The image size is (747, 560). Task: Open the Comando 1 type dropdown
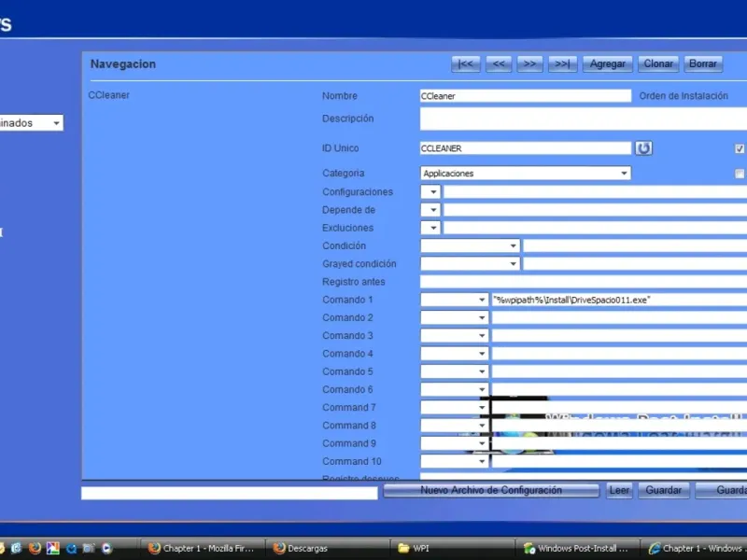point(455,300)
